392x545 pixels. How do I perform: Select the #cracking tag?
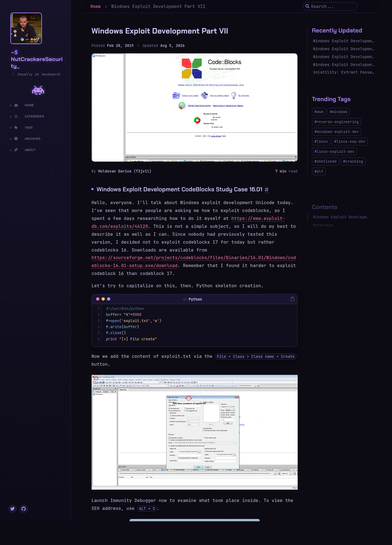point(353,161)
